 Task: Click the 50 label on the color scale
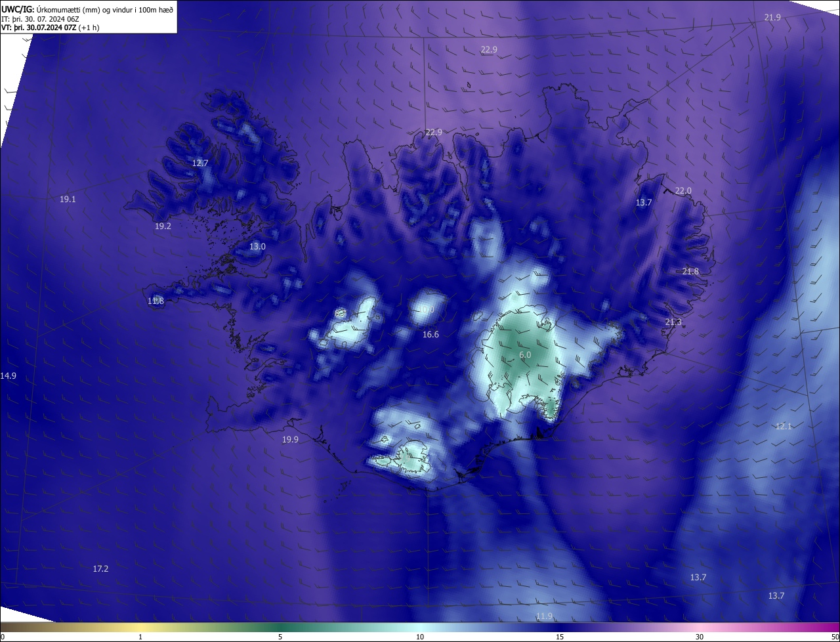pyautogui.click(x=835, y=637)
